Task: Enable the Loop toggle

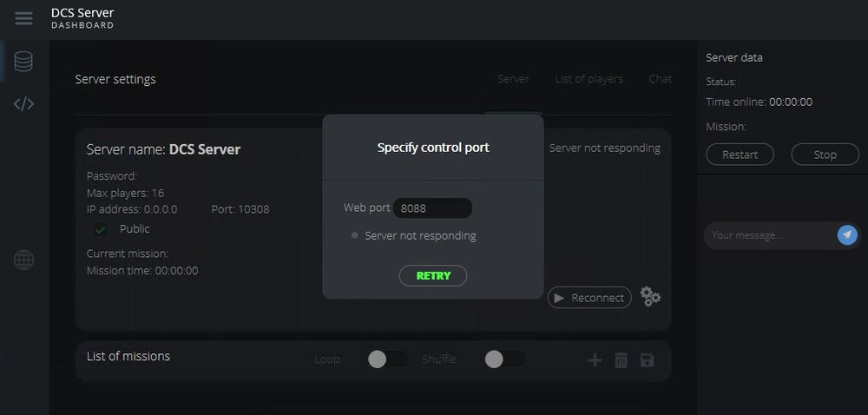Action: coord(387,359)
